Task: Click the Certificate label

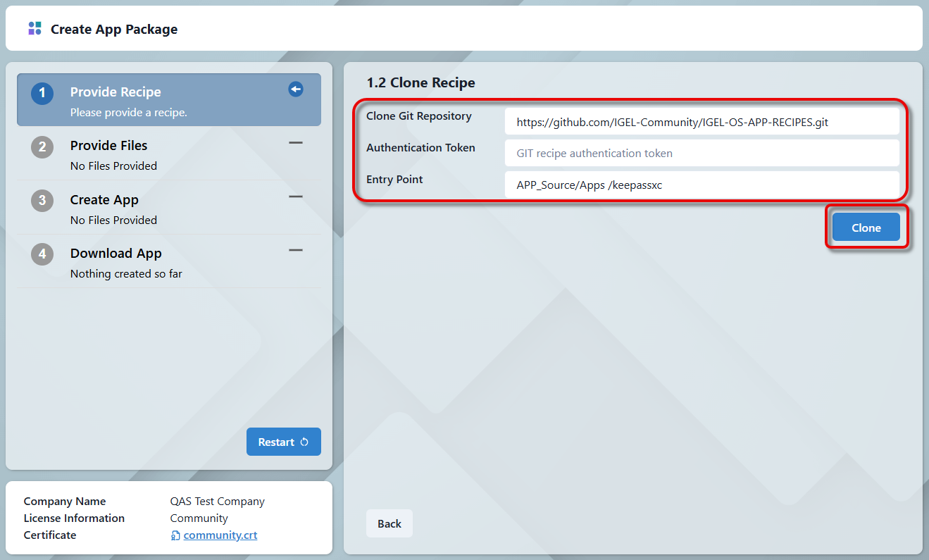Action: point(50,535)
